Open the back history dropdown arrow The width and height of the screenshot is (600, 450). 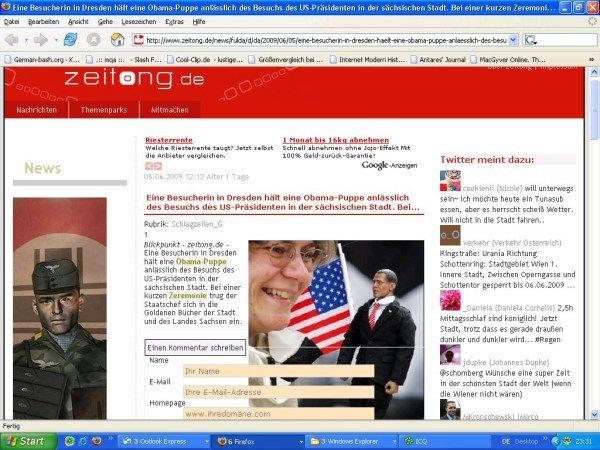point(26,40)
